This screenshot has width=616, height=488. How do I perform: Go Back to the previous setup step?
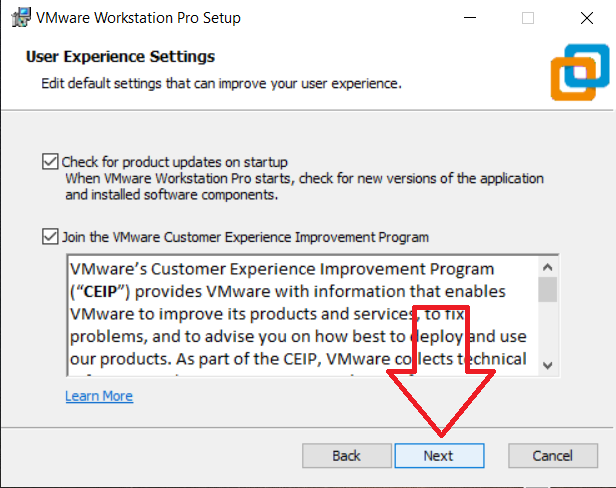click(x=346, y=455)
